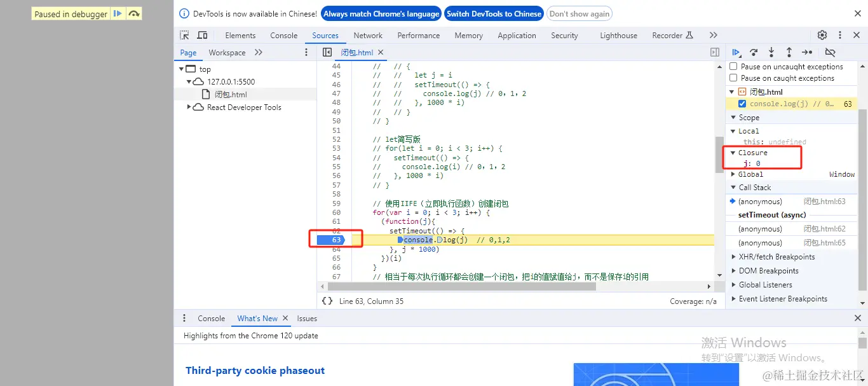Collapse the Local scope

733,131
